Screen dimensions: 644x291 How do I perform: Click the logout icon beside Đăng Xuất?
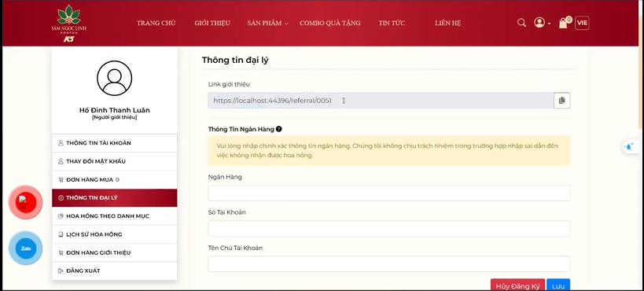pyautogui.click(x=61, y=271)
